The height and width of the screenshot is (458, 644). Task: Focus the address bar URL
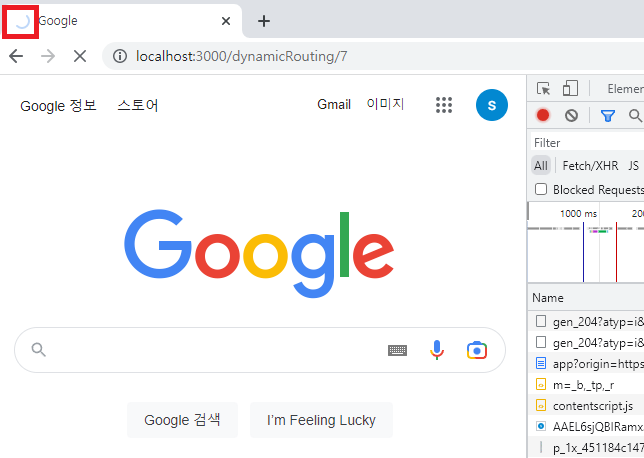pyautogui.click(x=242, y=56)
